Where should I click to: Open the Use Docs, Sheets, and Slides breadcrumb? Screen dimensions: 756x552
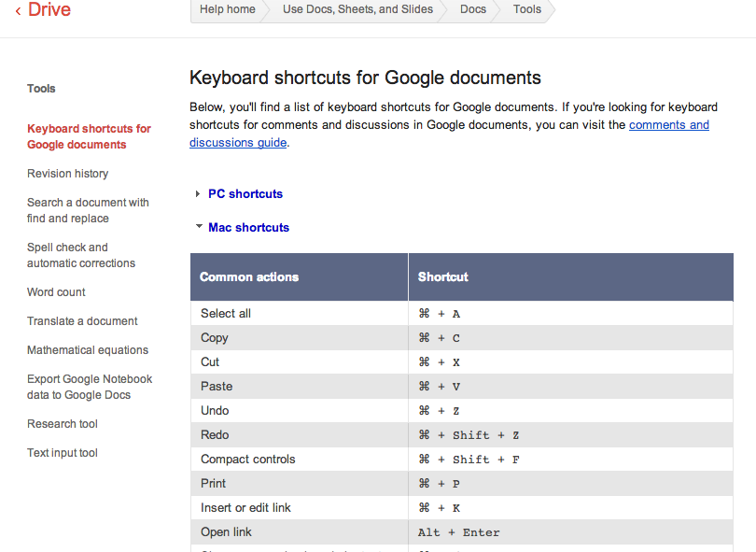(x=357, y=9)
